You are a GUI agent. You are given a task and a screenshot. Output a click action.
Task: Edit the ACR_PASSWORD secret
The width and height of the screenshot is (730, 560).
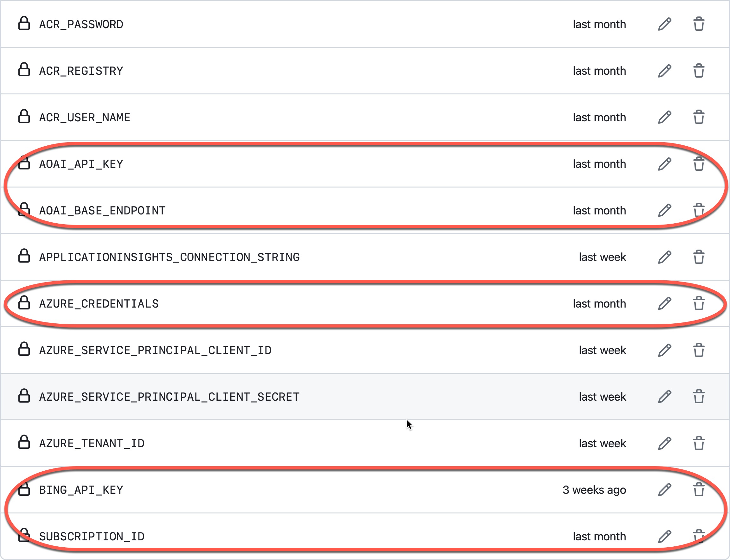(664, 24)
